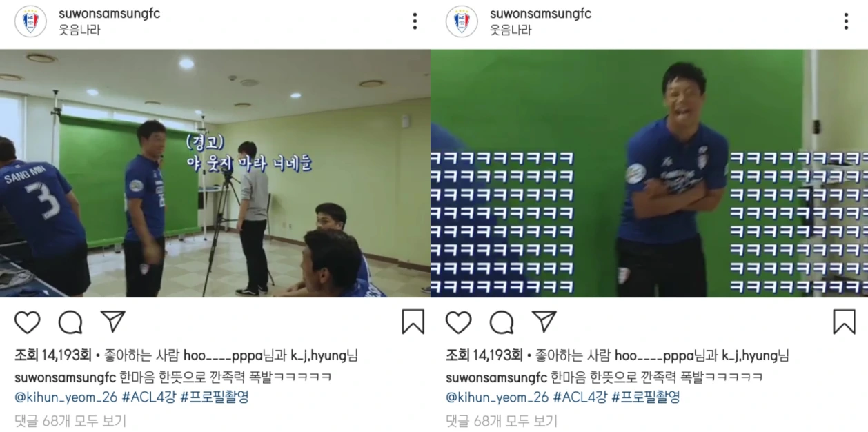Play the left video with number 3 jersey
This screenshot has width=868, height=432.
tap(215, 173)
